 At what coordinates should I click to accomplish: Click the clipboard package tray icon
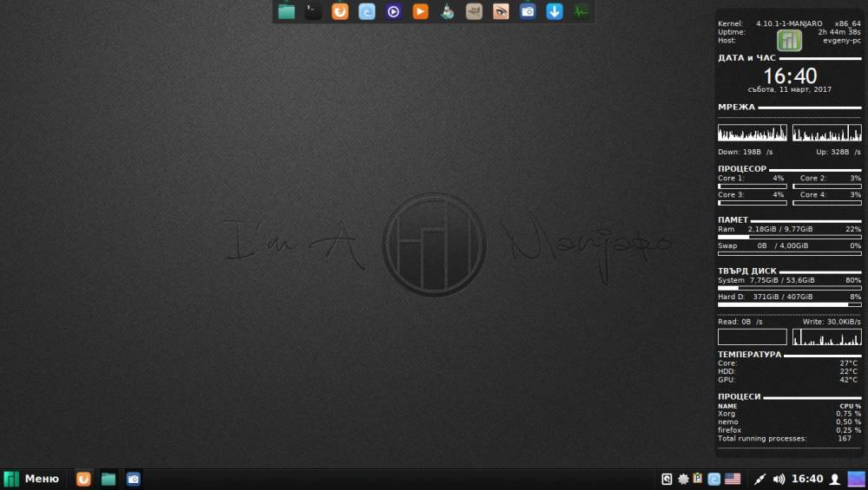click(698, 479)
